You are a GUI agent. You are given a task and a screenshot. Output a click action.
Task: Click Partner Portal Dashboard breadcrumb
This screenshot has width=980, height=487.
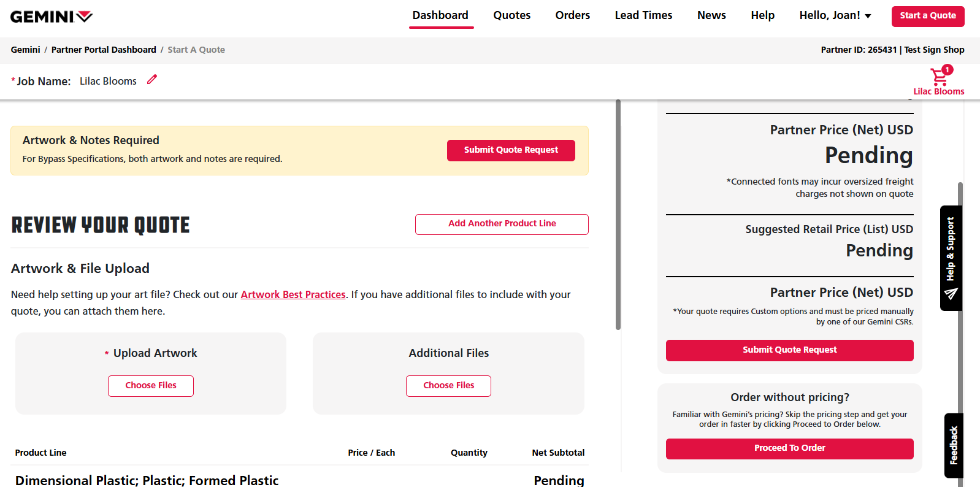pos(104,50)
